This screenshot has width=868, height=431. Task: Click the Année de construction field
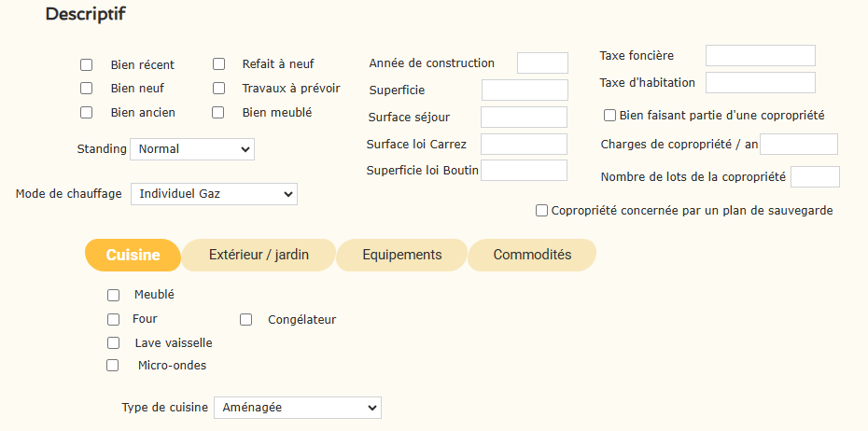tap(542, 63)
